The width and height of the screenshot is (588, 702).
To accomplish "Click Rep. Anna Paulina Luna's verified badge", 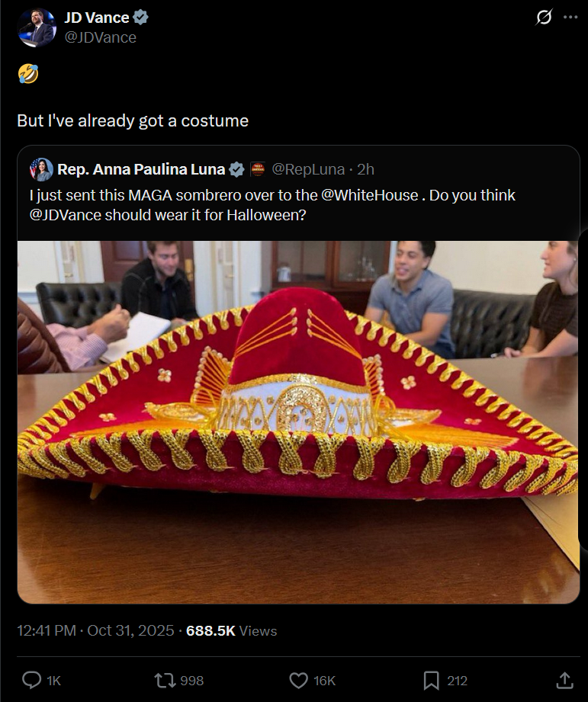I will pyautogui.click(x=236, y=169).
